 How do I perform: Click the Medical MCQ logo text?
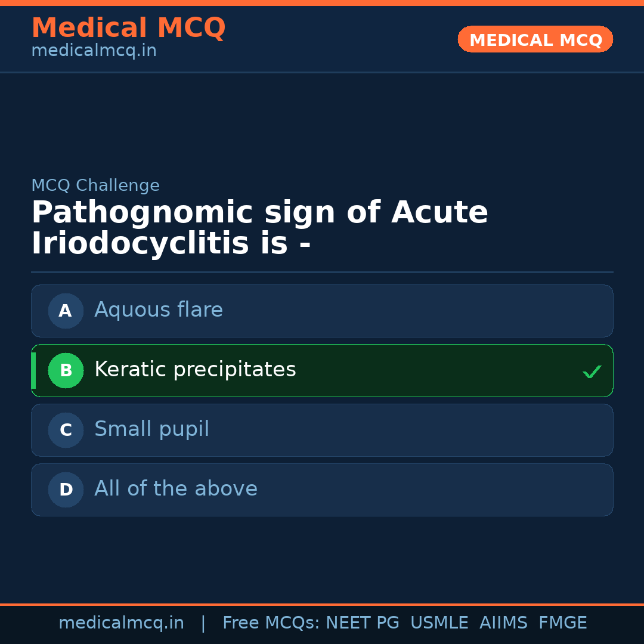[128, 27]
